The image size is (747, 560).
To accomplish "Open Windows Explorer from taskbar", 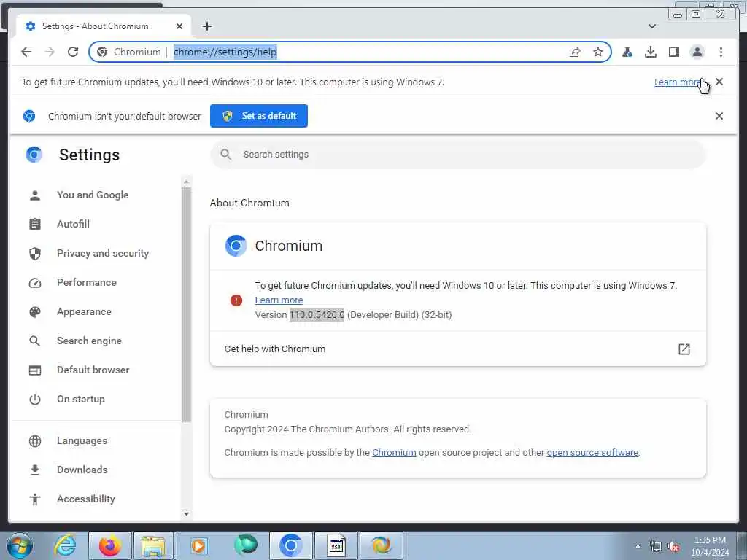I will click(153, 545).
